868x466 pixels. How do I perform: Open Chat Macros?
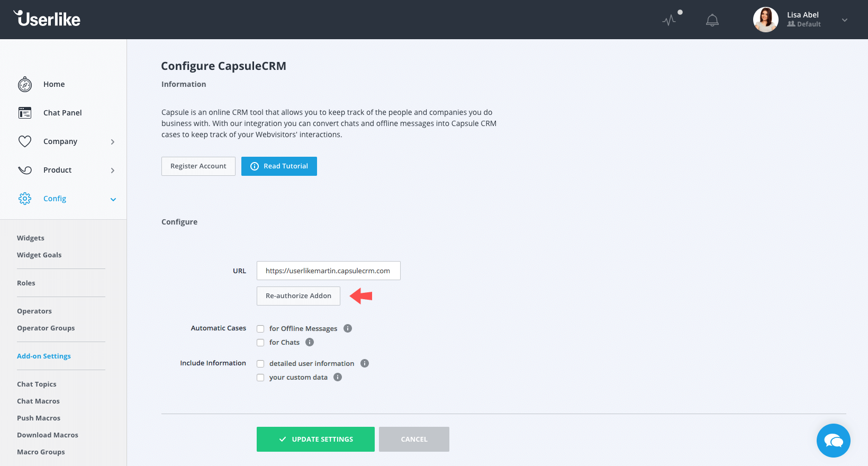(x=38, y=401)
